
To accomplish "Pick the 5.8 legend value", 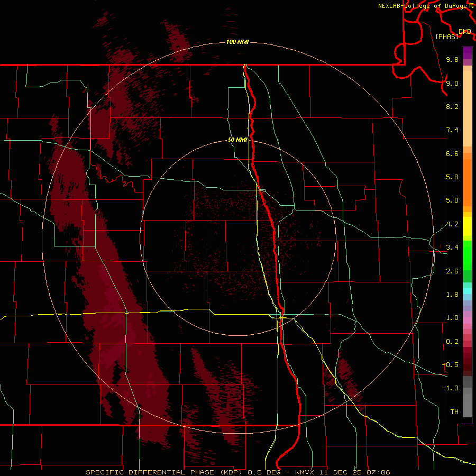I will click(452, 177).
